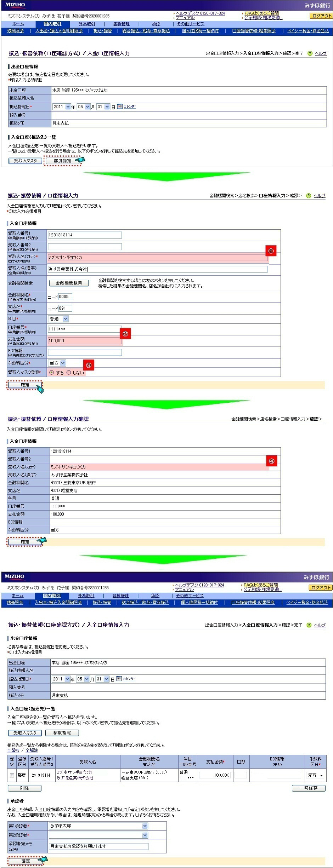The width and height of the screenshot is (333, 868).
Task: Select the 国内取引 tab in first screen
Action: click(52, 24)
